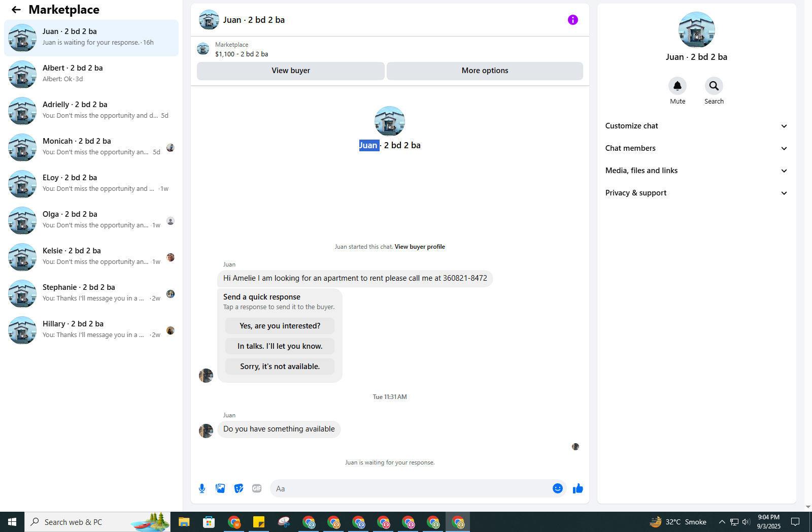Send quick reply "Yes, are you interested?"
Screen dimensions: 812x532
pyautogui.click(x=280, y=326)
